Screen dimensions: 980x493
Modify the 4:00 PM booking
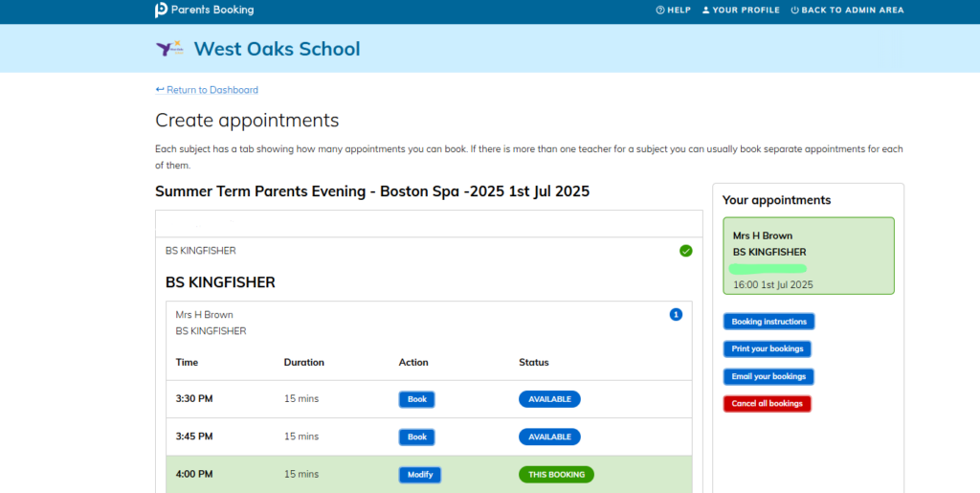(420, 474)
